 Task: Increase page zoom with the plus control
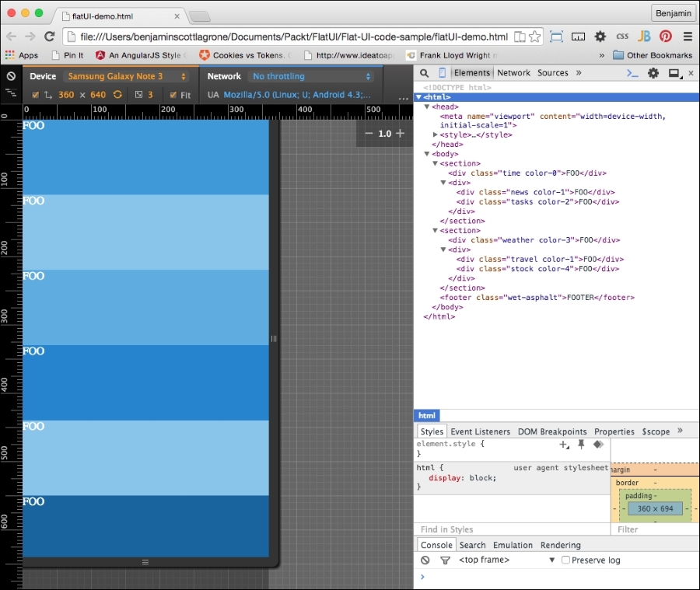click(401, 133)
